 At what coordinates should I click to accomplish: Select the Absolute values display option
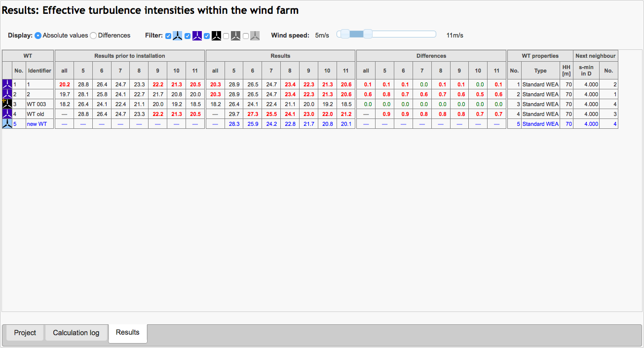(38, 36)
